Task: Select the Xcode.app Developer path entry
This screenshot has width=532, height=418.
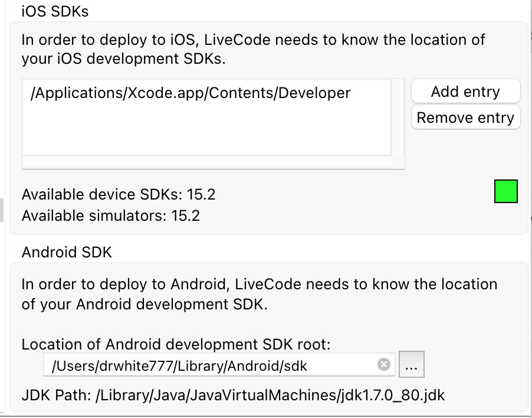Action: click(x=190, y=93)
